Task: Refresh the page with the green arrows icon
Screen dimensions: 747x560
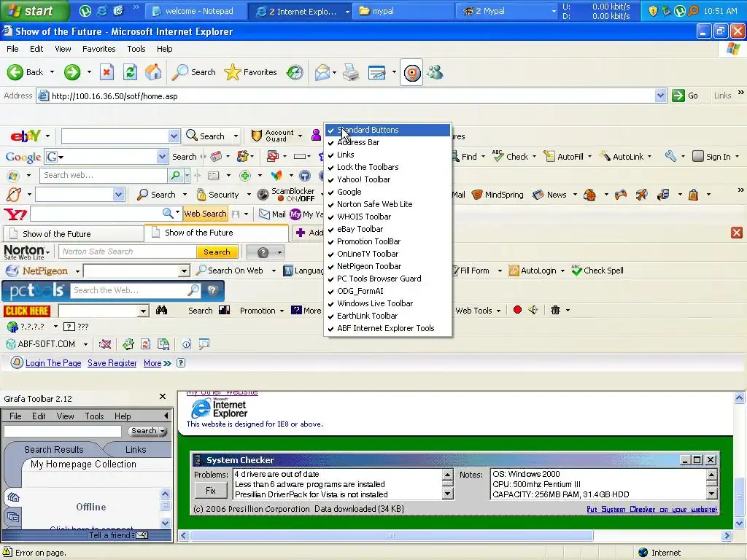Action: (130, 72)
